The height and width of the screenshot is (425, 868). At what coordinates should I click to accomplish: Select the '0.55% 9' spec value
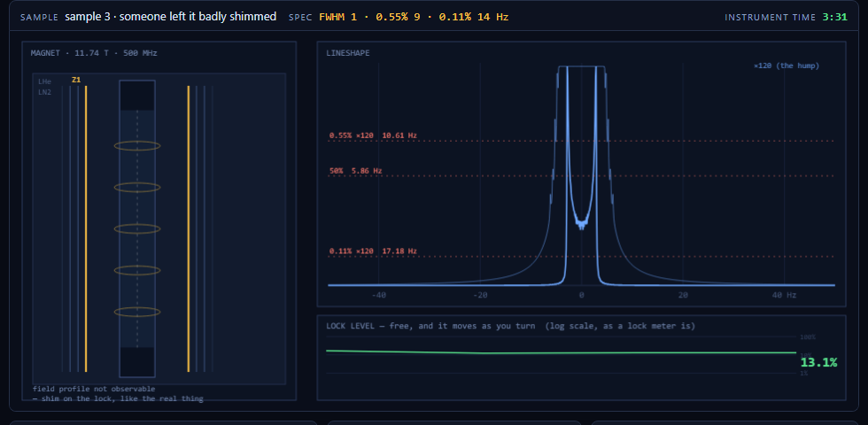398,17
